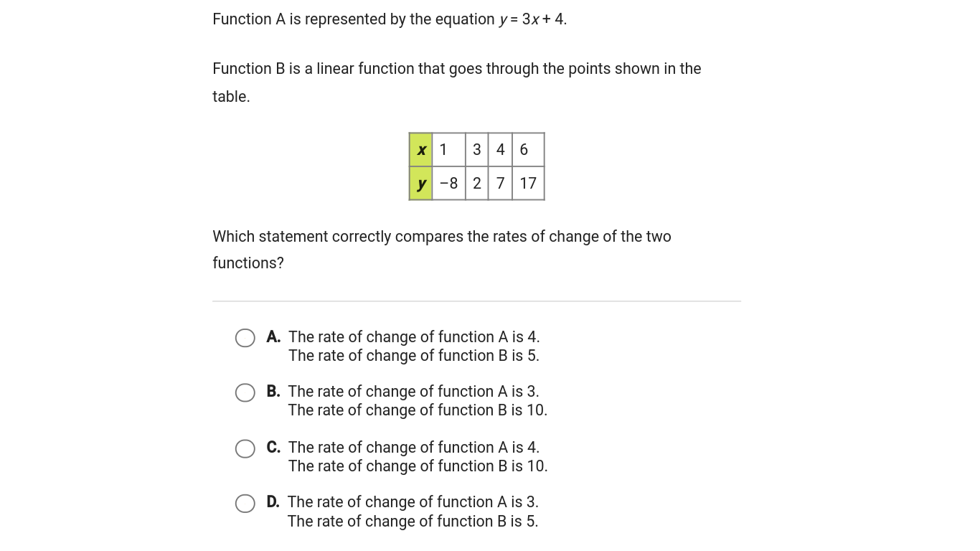Select the radio button for option B
This screenshot has height=551, width=980.
tap(245, 392)
